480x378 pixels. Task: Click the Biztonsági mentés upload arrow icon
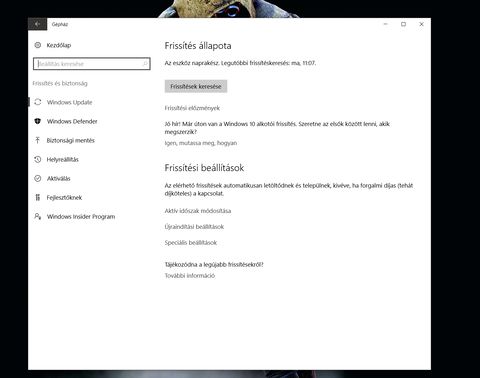(38, 140)
